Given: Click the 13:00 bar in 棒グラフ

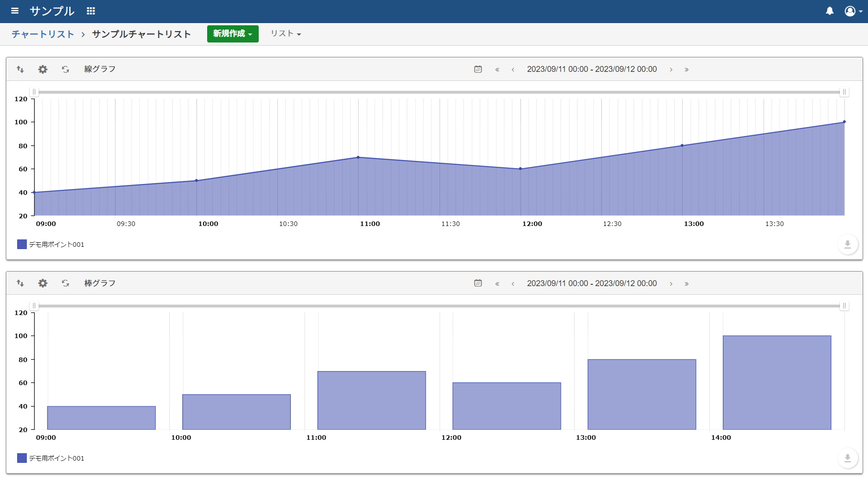Looking at the screenshot, I should click(x=642, y=395).
